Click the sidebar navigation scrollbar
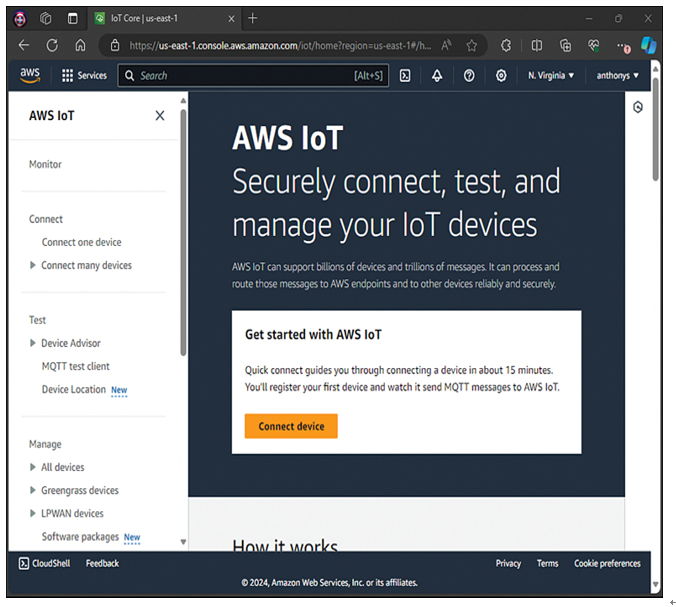This screenshot has height=607, width=676. point(183,233)
